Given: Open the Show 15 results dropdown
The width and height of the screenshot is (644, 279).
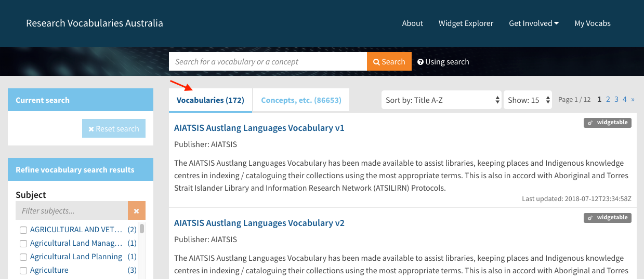Looking at the screenshot, I should click(528, 100).
